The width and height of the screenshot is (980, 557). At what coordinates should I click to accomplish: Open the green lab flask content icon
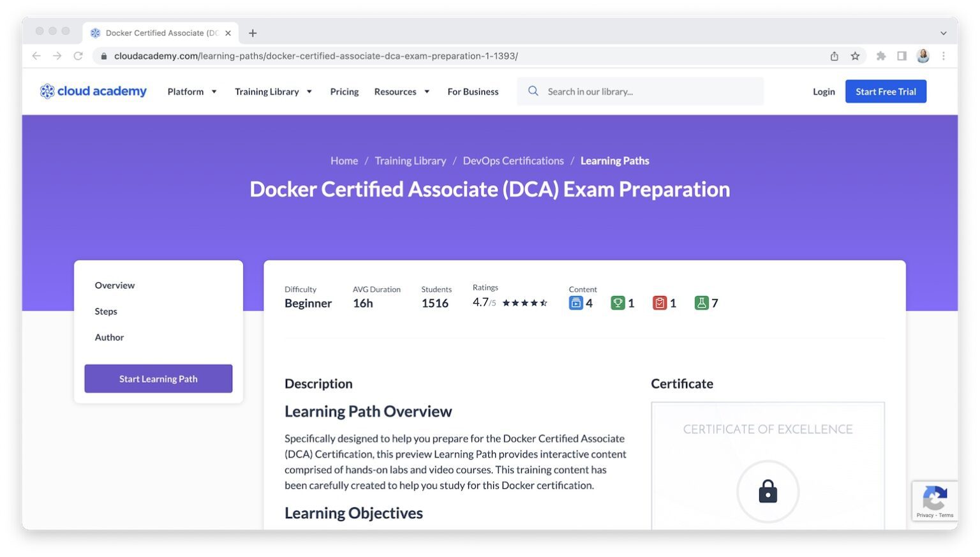tap(702, 302)
